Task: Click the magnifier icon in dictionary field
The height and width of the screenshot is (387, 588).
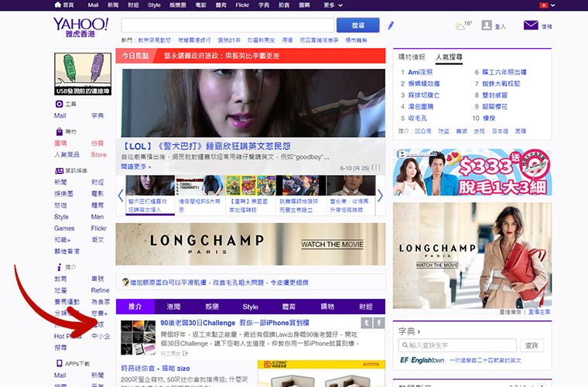Action: pyautogui.click(x=405, y=345)
